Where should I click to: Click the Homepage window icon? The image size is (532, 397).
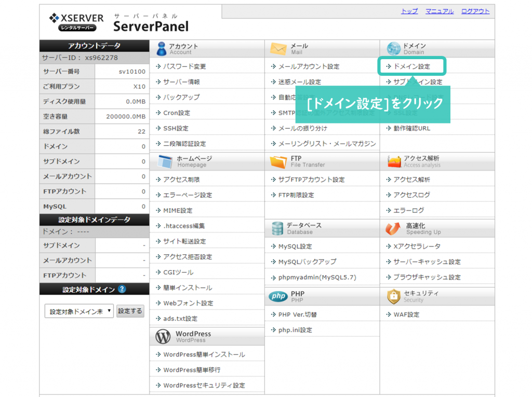[165, 161]
